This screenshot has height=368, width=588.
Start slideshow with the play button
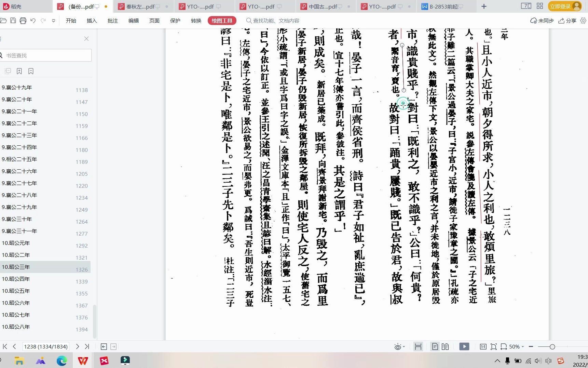click(464, 347)
